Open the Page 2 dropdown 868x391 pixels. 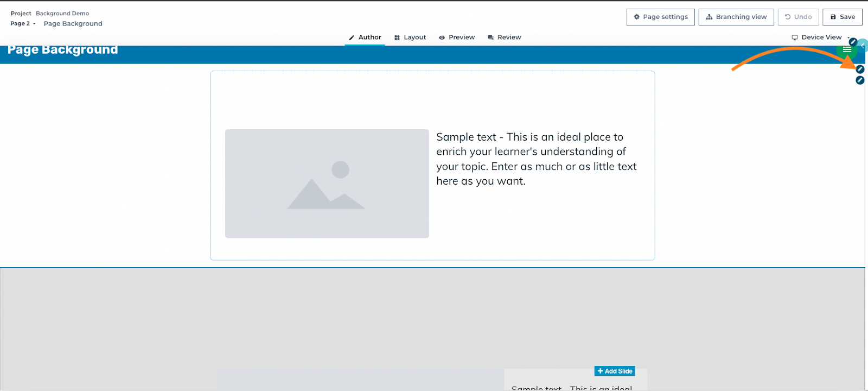[x=23, y=23]
